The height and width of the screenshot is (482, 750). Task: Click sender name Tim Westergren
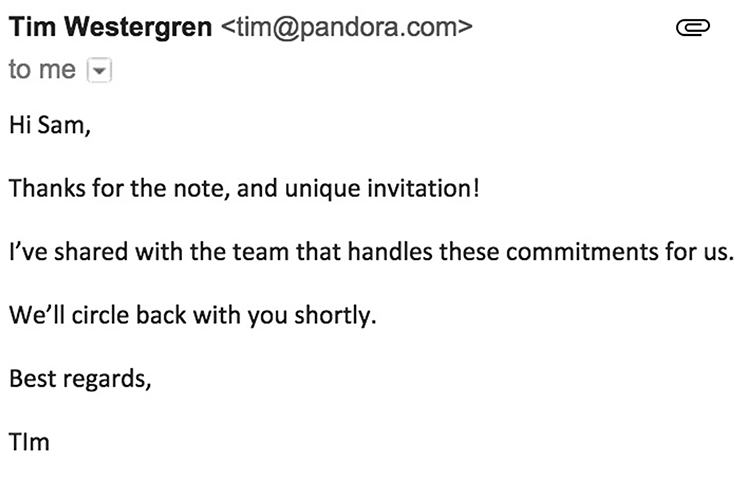110,27
